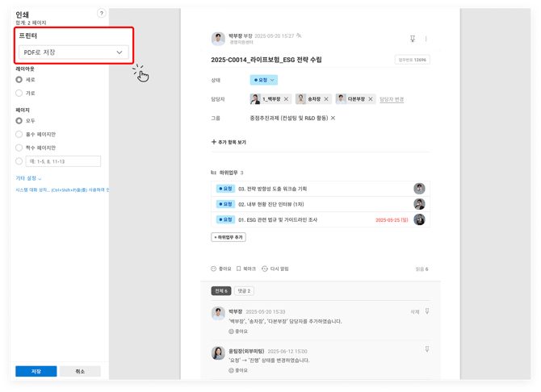Open the three-dot more options menu
The height and width of the screenshot is (392, 541).
tap(426, 39)
